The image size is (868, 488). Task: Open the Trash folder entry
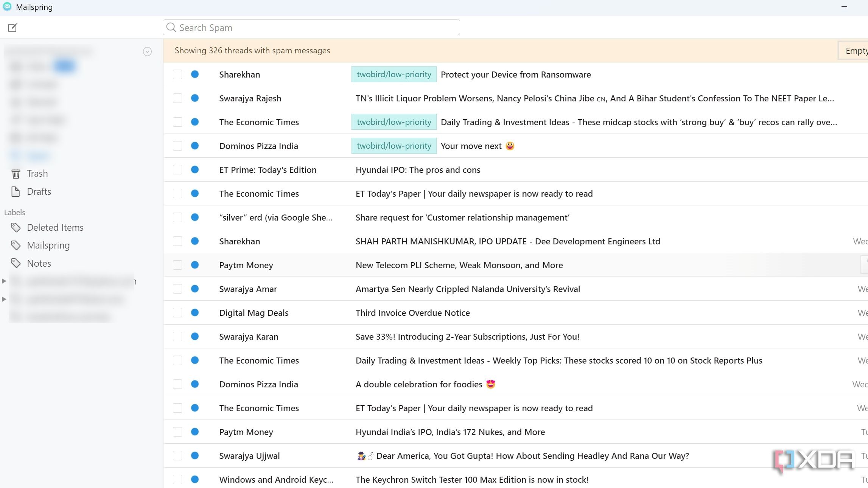tap(37, 173)
